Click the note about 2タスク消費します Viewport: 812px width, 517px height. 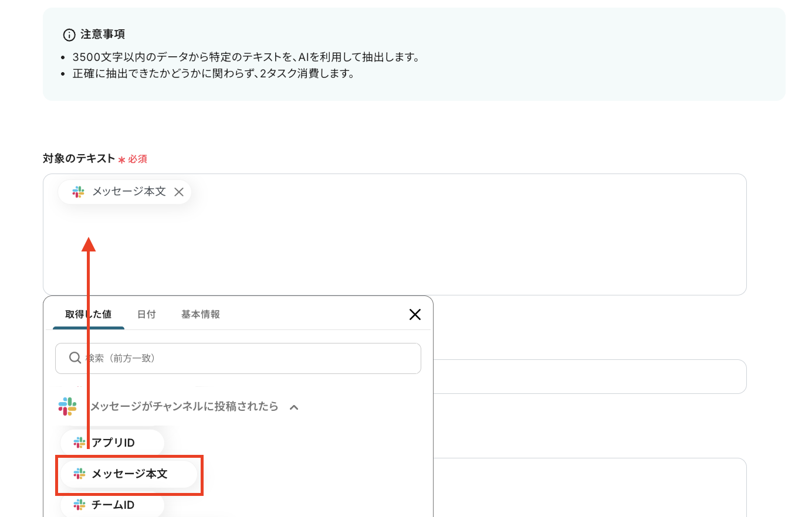[214, 73]
